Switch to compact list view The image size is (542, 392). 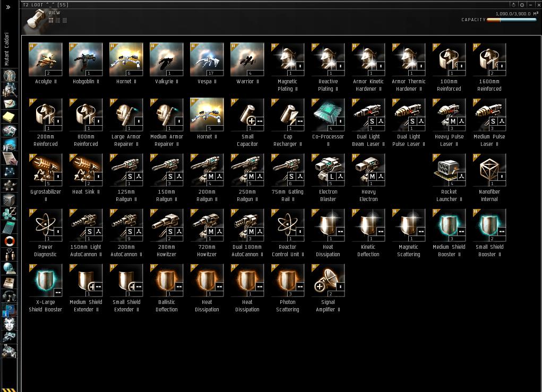65,20
